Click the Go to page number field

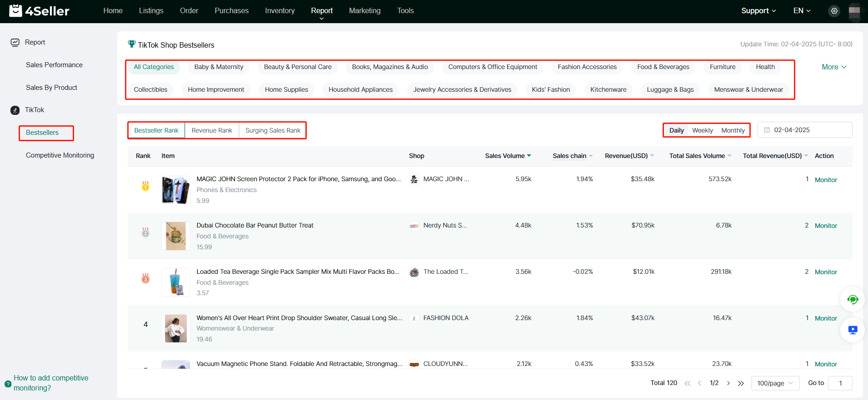tap(840, 383)
